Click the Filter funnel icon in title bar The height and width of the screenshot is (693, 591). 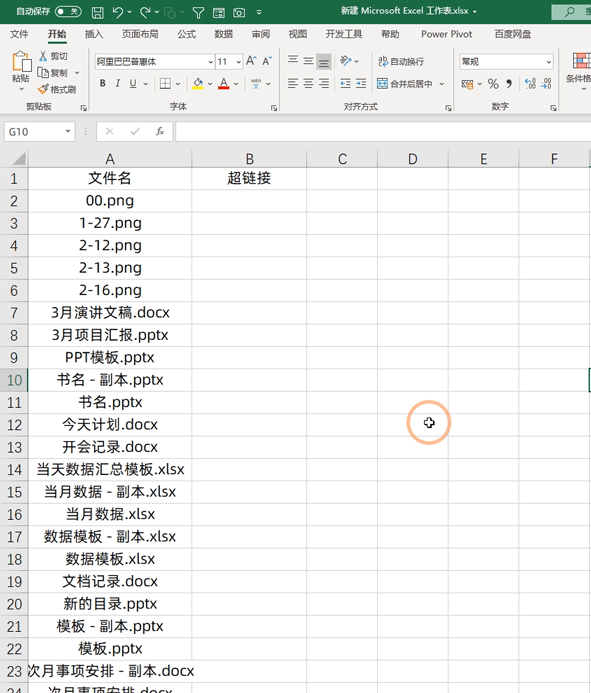198,13
